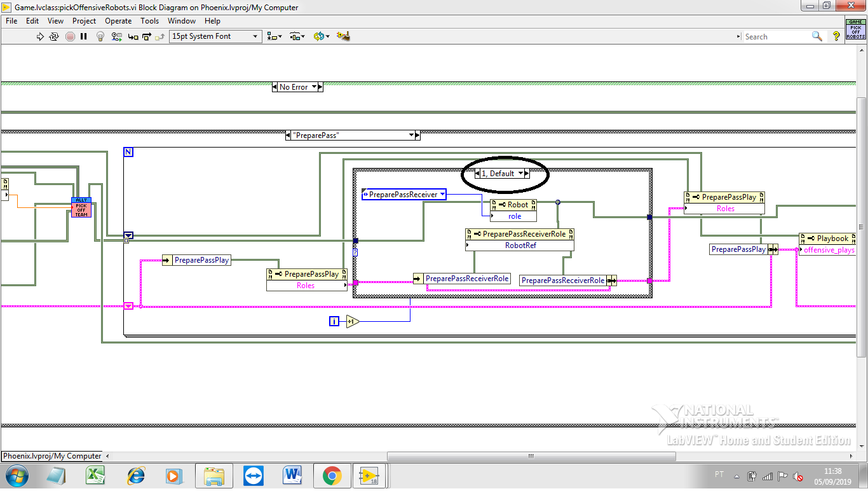Go to next case from No Error selector
Image resolution: width=868 pixels, height=491 pixels.
(x=320, y=87)
